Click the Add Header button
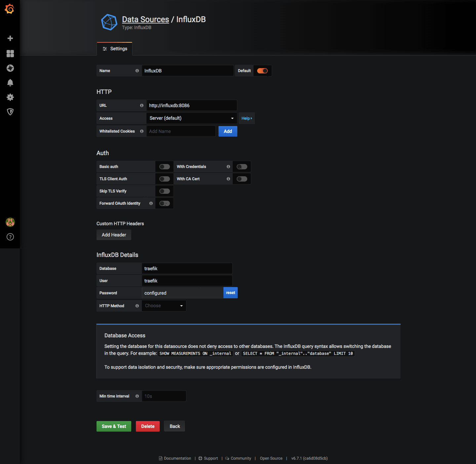Viewport: 476px width, 464px height. point(114,235)
